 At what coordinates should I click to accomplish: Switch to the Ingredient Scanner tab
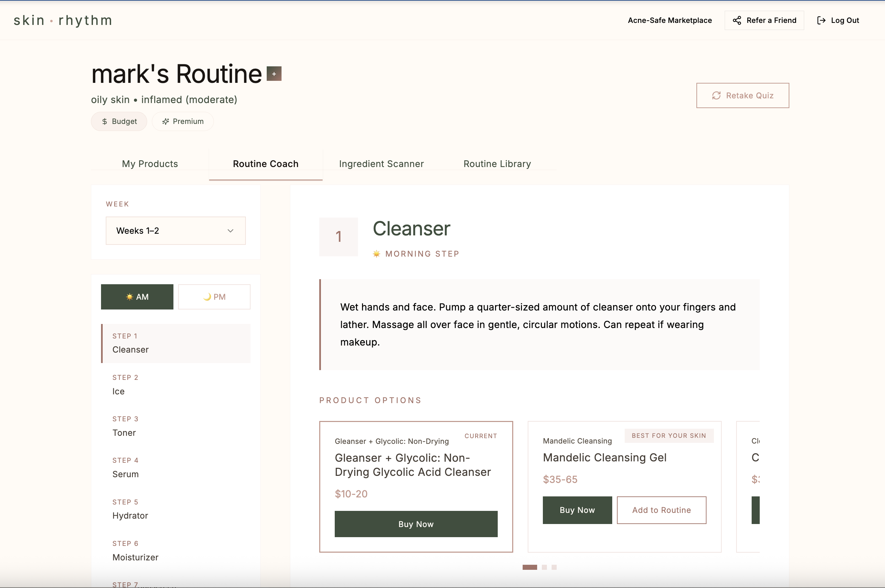(x=381, y=164)
